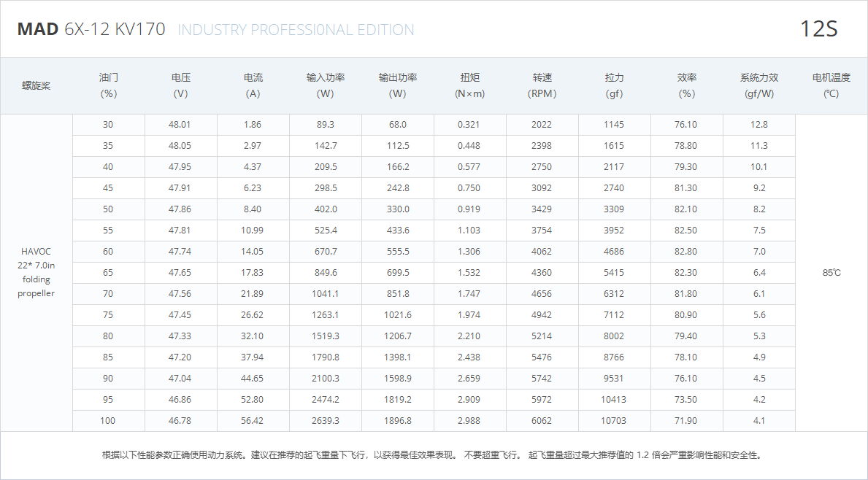Click thrust value 10413
This screenshot has width=868, height=480.
[x=614, y=399]
